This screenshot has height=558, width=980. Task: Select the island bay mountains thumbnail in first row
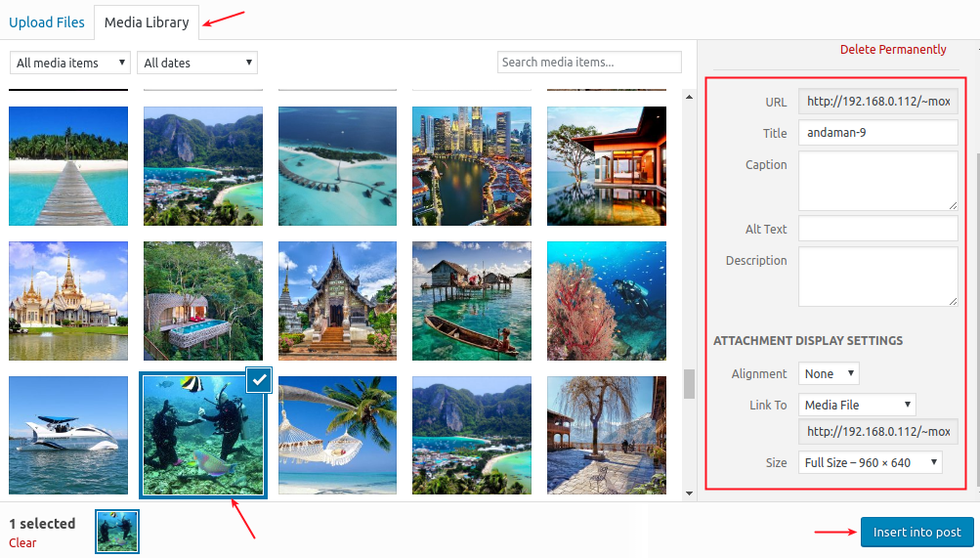[x=203, y=165]
